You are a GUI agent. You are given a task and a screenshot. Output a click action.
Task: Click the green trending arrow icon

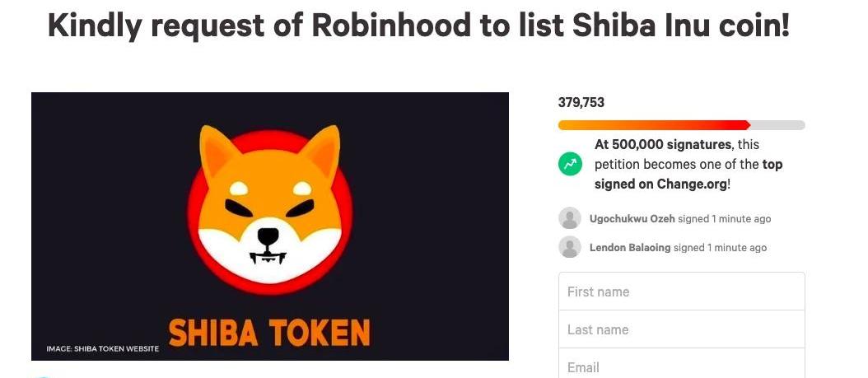570,164
